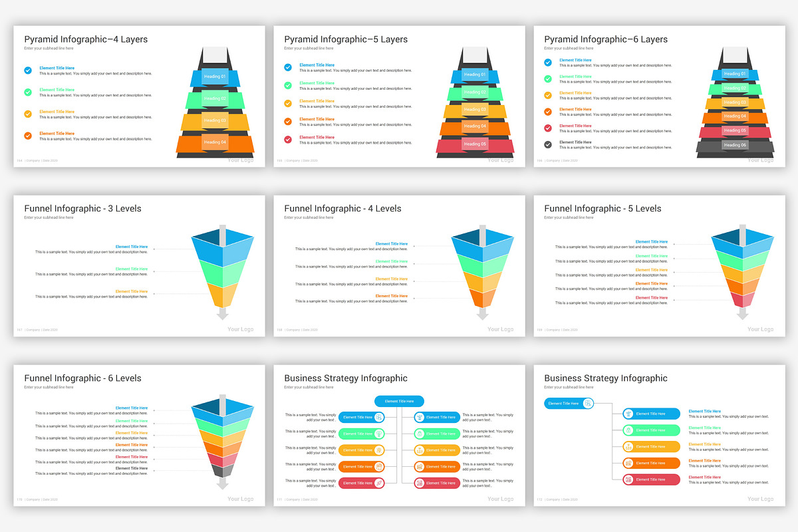This screenshot has height=532, width=798.
Task: Select the 'Pyramid Infographic–5 Layers' title
Action: coord(346,39)
